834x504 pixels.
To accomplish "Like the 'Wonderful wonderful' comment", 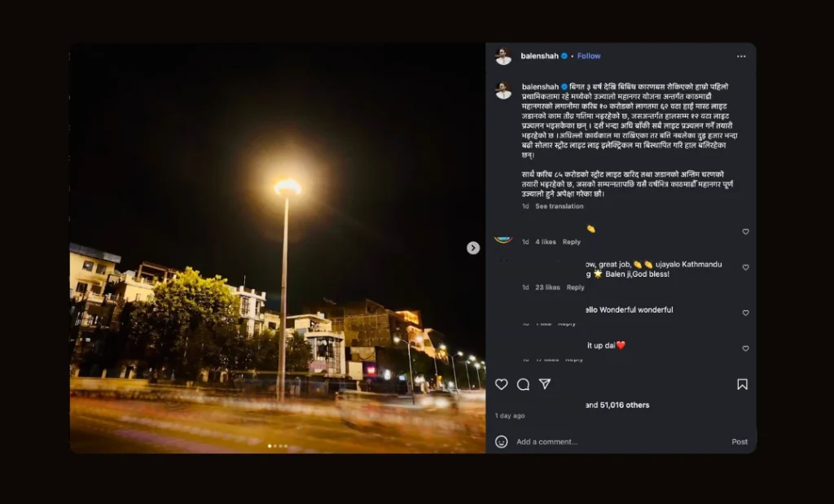I will [745, 313].
